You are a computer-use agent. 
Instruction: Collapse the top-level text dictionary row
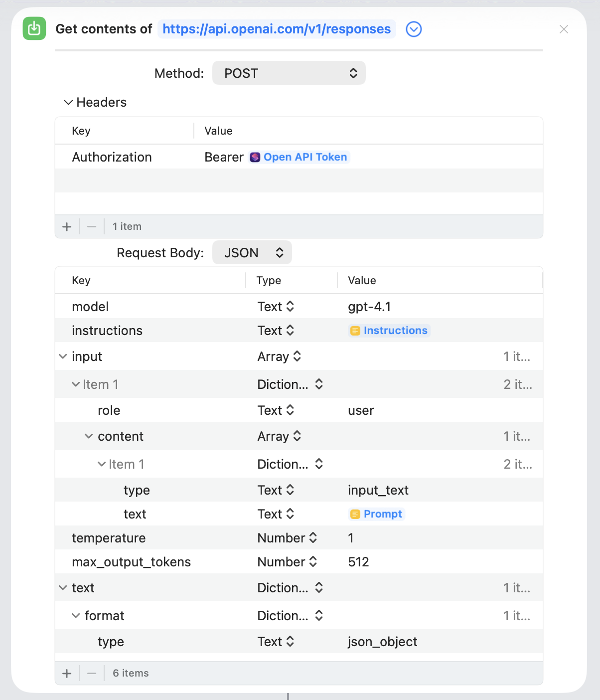(x=63, y=588)
